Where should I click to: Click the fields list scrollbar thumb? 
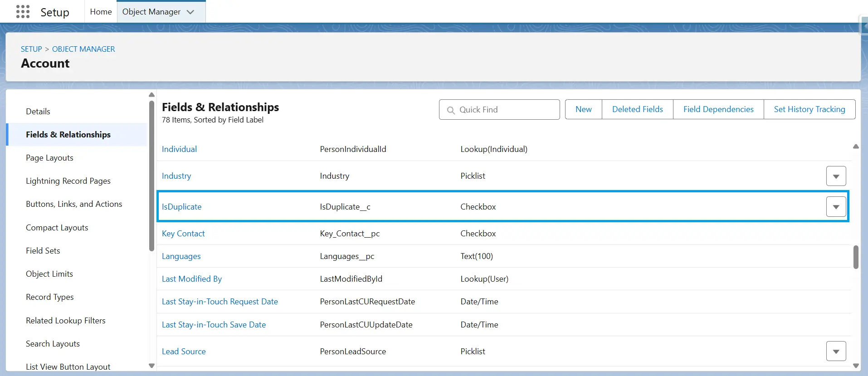tap(856, 257)
